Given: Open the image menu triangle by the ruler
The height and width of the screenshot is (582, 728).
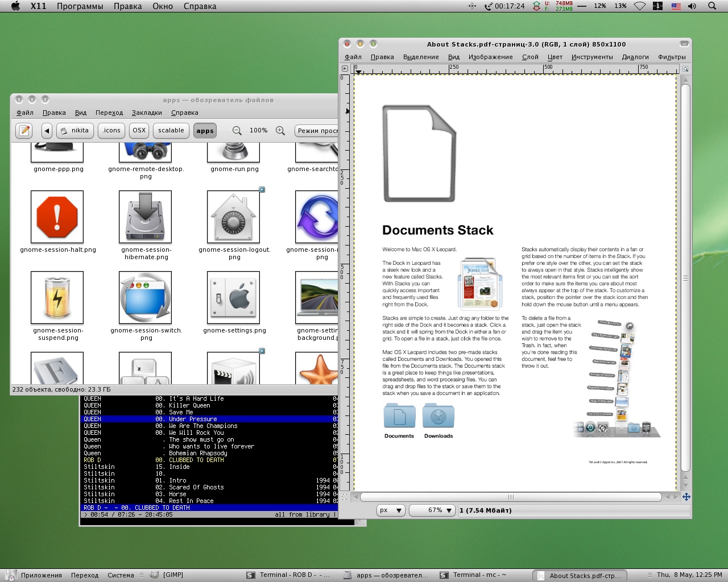Looking at the screenshot, I should pyautogui.click(x=345, y=68).
